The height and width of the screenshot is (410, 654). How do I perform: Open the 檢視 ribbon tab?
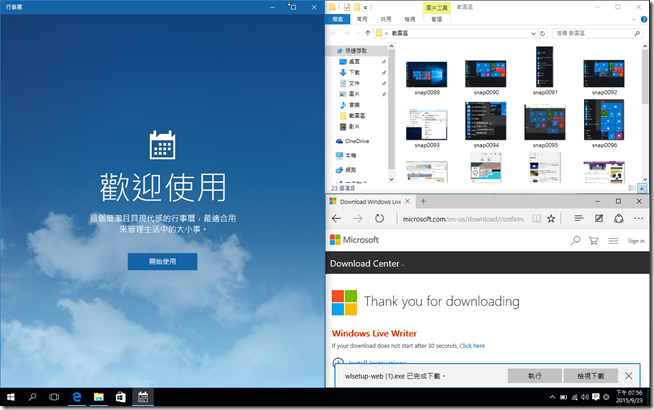[x=410, y=19]
